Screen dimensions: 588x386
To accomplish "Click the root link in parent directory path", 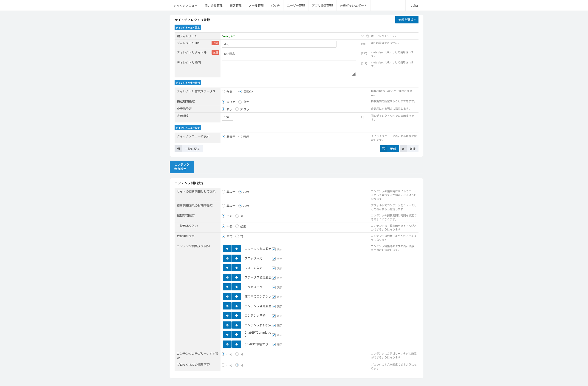I will pos(226,36).
